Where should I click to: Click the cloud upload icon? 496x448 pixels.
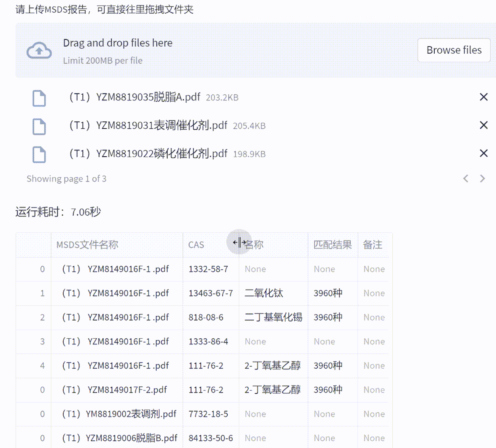39,51
